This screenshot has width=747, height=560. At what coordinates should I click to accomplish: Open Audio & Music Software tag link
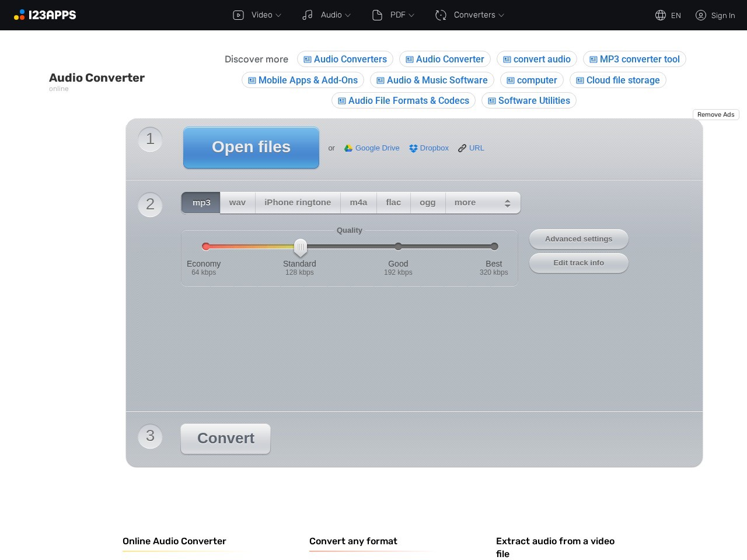[x=432, y=80]
